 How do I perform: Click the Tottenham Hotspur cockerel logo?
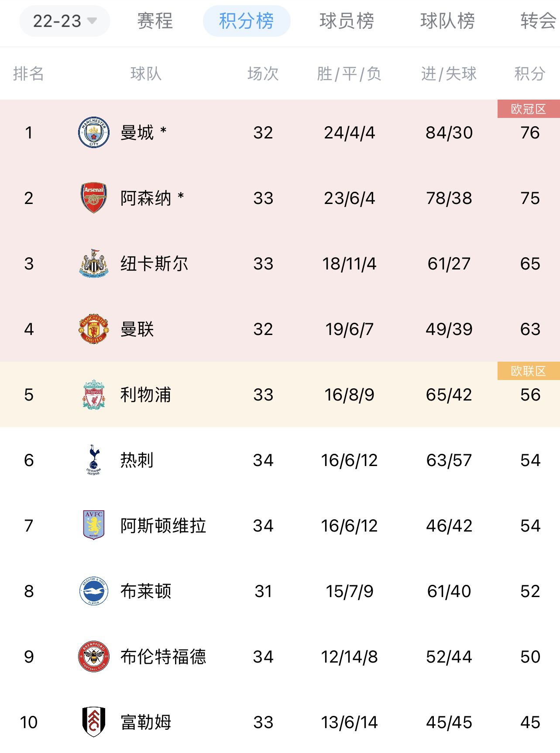point(94,460)
